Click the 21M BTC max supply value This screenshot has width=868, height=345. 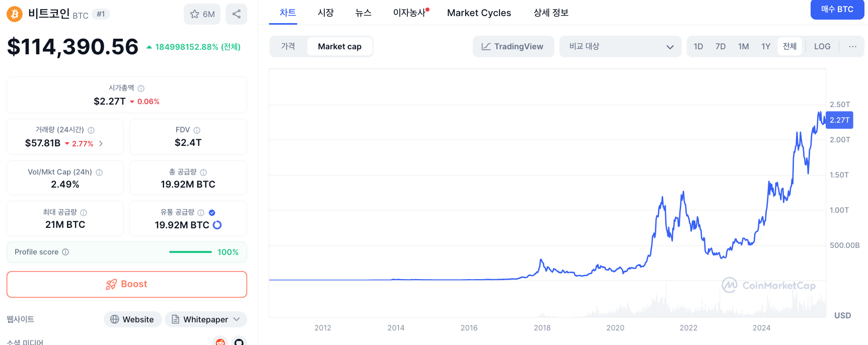coord(65,225)
